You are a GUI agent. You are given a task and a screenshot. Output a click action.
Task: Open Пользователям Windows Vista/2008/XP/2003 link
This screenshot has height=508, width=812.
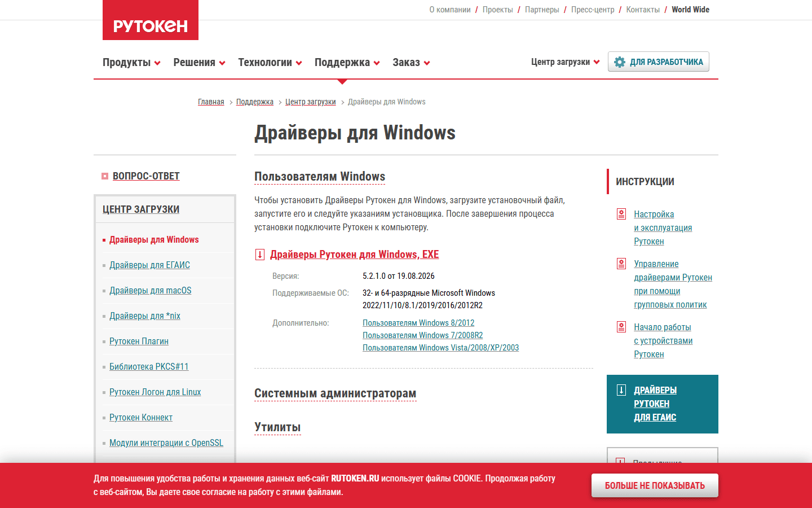coord(441,348)
